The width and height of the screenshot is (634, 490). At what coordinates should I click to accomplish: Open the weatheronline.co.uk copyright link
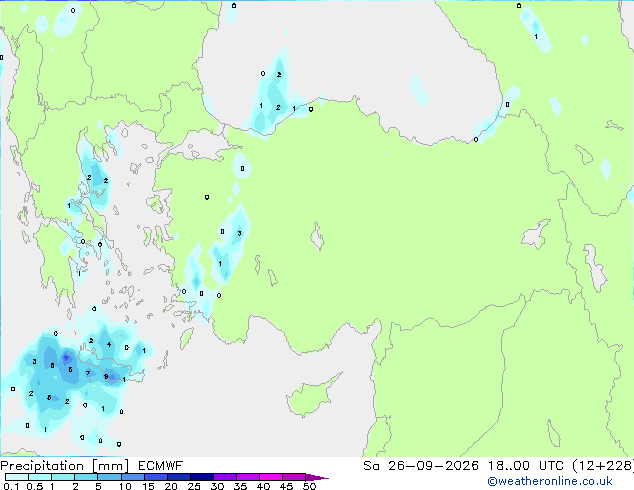(x=550, y=481)
